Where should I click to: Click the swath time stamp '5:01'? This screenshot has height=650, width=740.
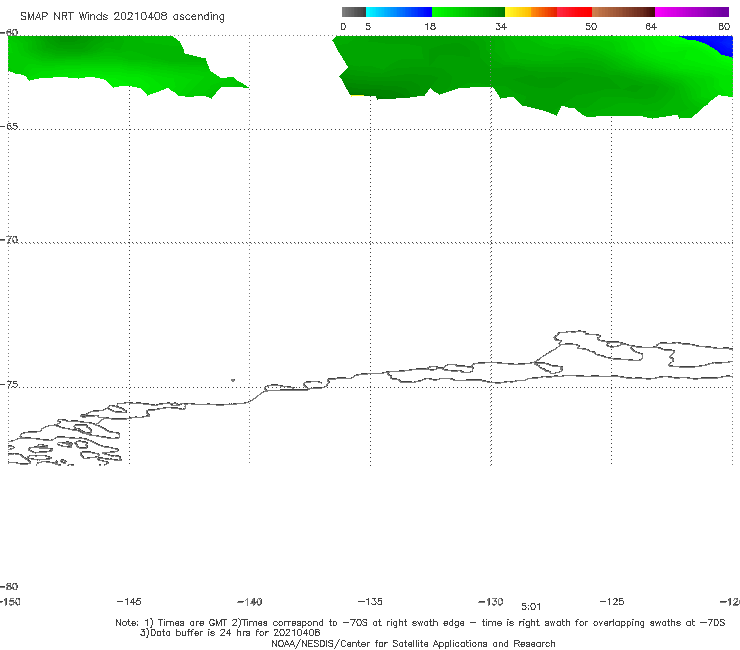coord(531,607)
